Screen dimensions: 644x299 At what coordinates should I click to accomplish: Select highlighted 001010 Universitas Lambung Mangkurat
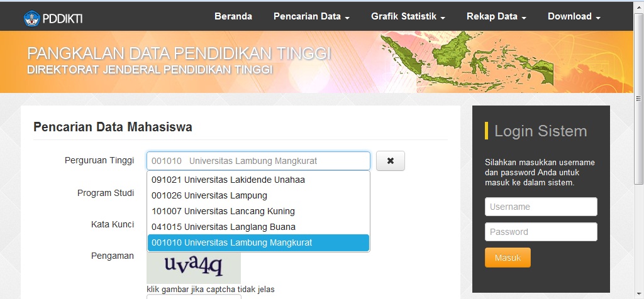258,243
